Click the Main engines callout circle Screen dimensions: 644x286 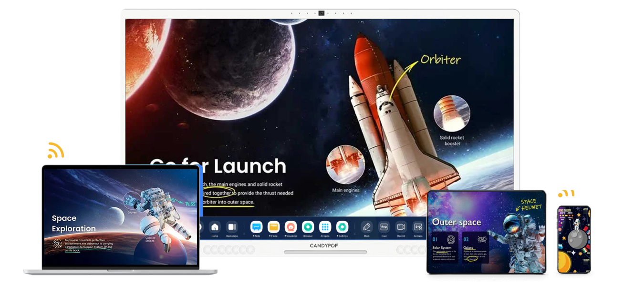point(345,164)
